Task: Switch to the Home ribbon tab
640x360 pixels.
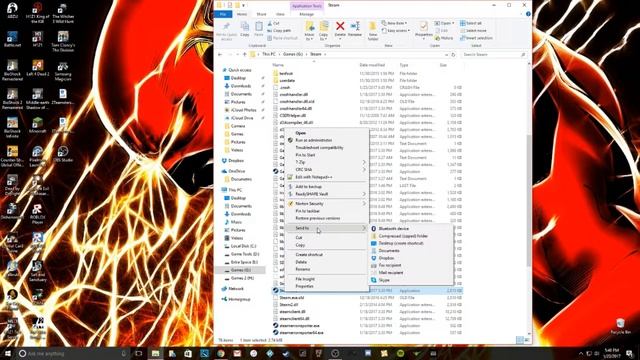Action: coord(242,14)
